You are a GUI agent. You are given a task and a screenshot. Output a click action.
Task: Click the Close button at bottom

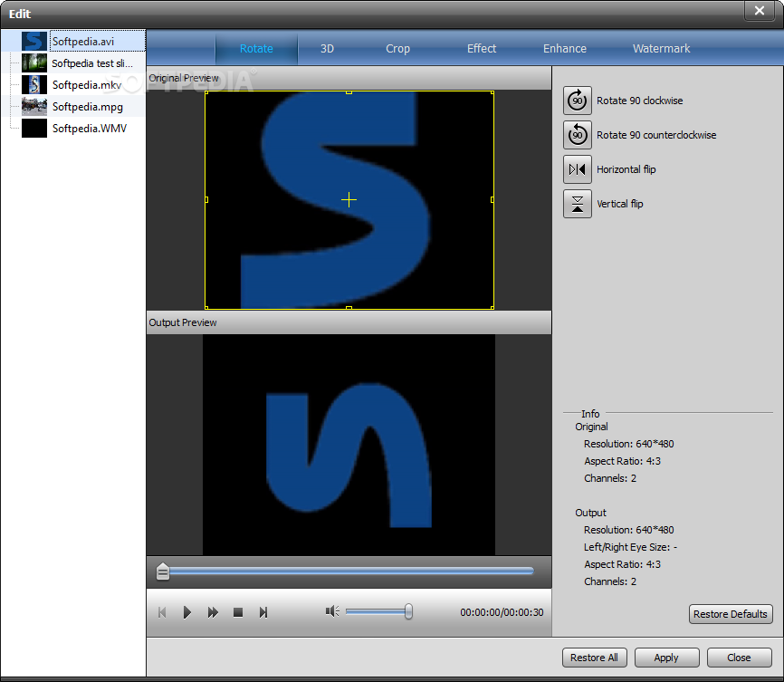click(x=739, y=658)
